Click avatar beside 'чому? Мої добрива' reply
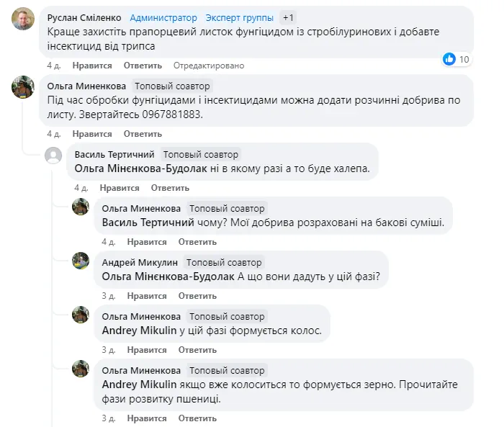Screen dimensions: 504x427 pyautogui.click(x=81, y=208)
